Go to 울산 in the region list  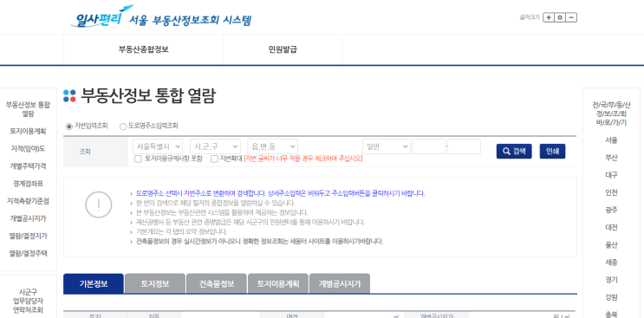coord(611,245)
